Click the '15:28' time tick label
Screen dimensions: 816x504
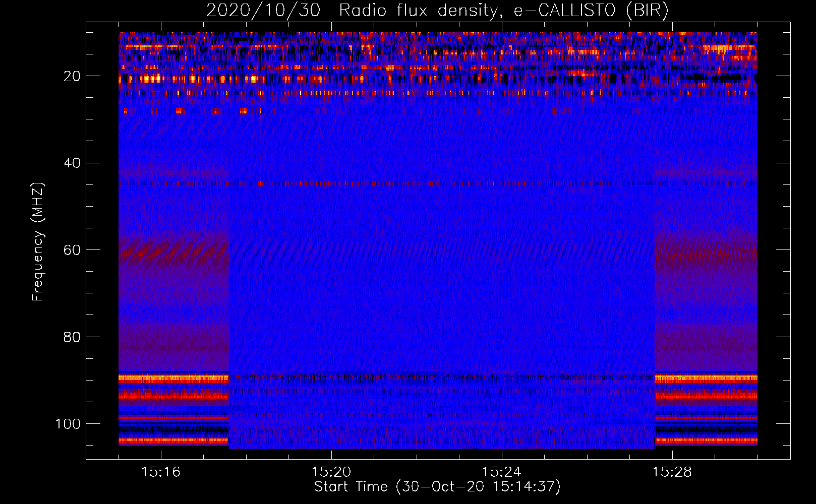coord(672,472)
